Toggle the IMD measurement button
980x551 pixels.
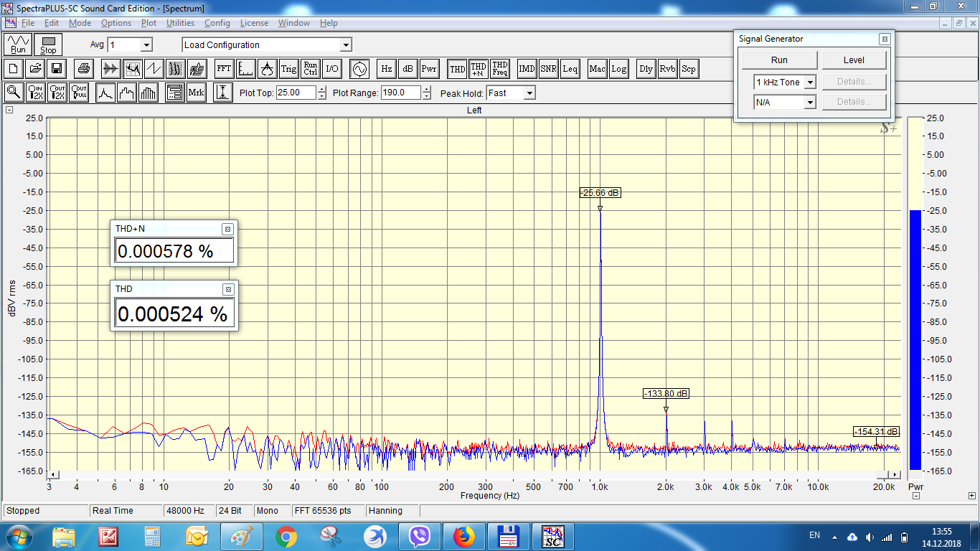pyautogui.click(x=527, y=69)
